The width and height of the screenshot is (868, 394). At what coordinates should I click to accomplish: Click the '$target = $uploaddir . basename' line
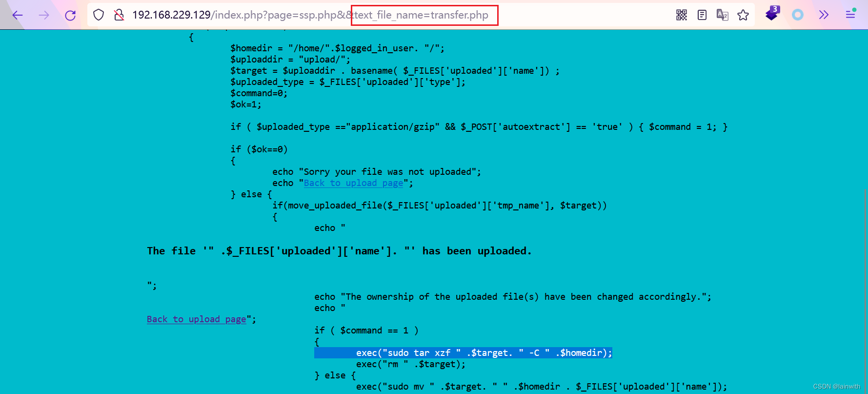395,71
